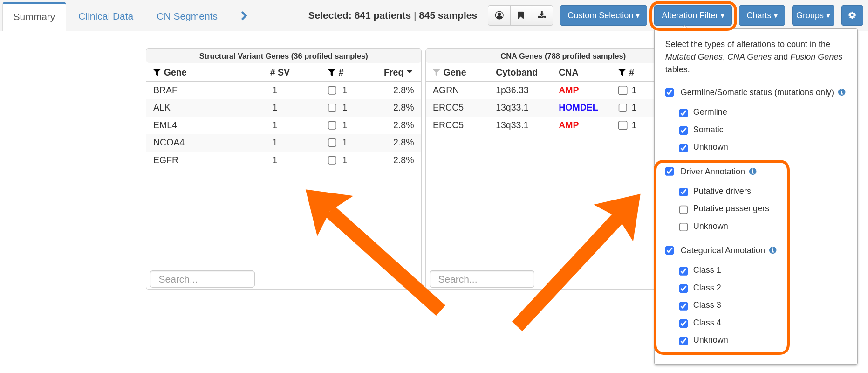The height and width of the screenshot is (373, 868).
Task: Click the ALK gene name
Action: (162, 108)
